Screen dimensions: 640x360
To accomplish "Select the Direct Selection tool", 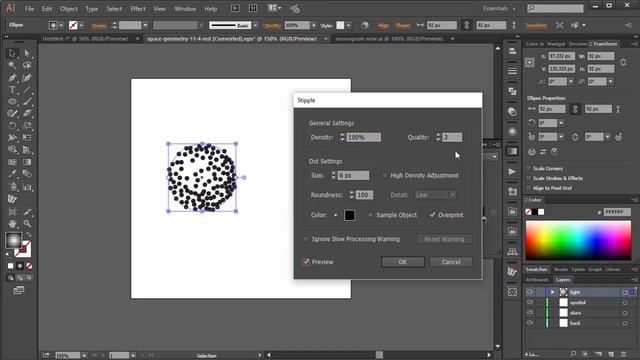I will pyautogui.click(x=27, y=53).
